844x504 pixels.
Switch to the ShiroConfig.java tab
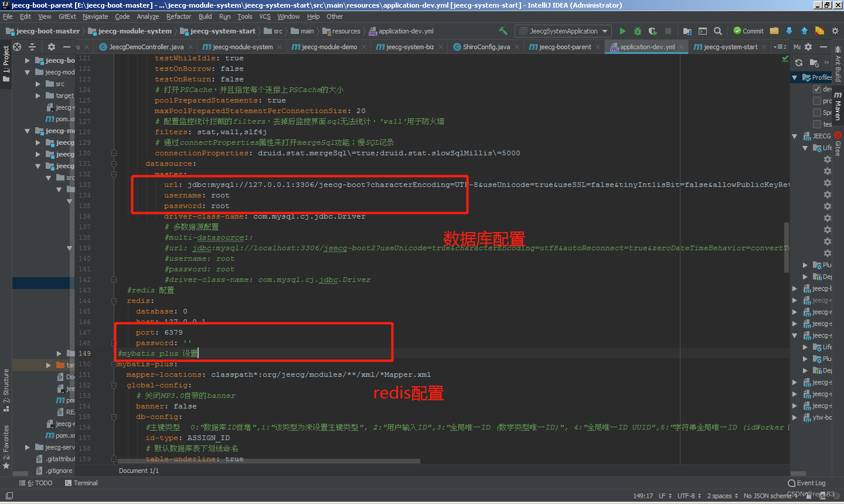pos(485,46)
